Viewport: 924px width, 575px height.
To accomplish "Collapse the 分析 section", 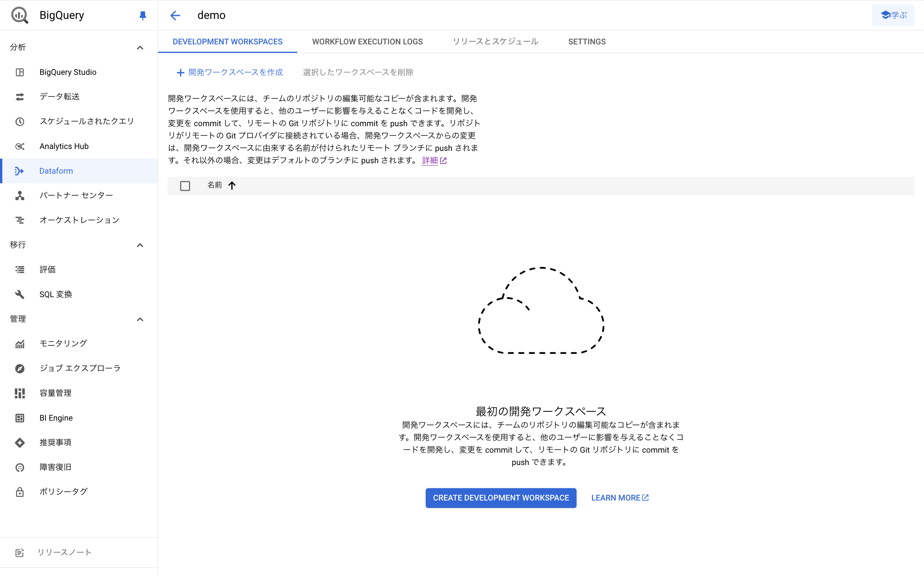I will [140, 48].
